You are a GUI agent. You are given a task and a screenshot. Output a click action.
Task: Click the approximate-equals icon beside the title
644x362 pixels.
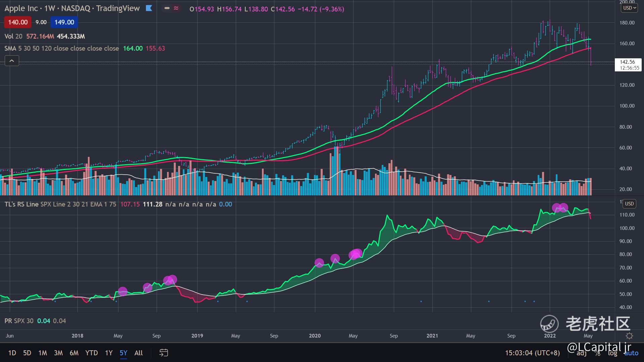(176, 8)
